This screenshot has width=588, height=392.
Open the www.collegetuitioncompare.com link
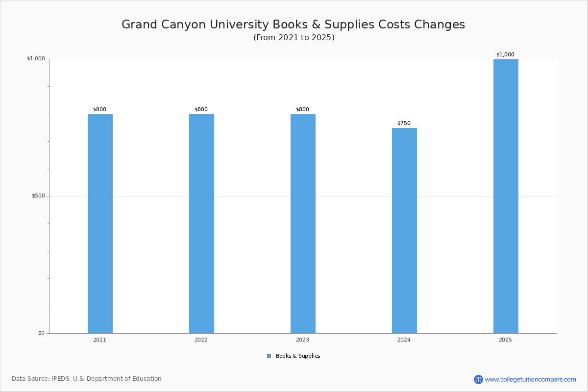pyautogui.click(x=530, y=379)
